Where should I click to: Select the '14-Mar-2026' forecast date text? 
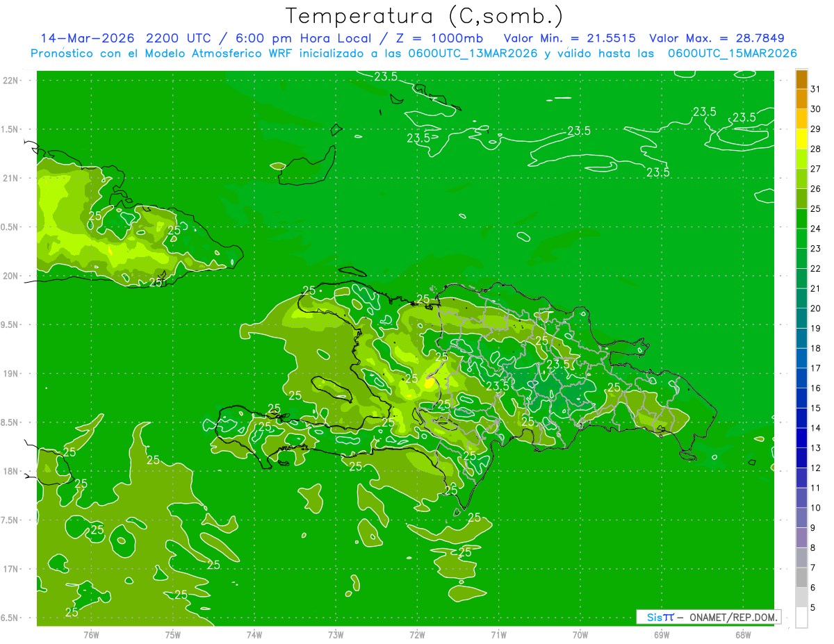click(x=88, y=38)
